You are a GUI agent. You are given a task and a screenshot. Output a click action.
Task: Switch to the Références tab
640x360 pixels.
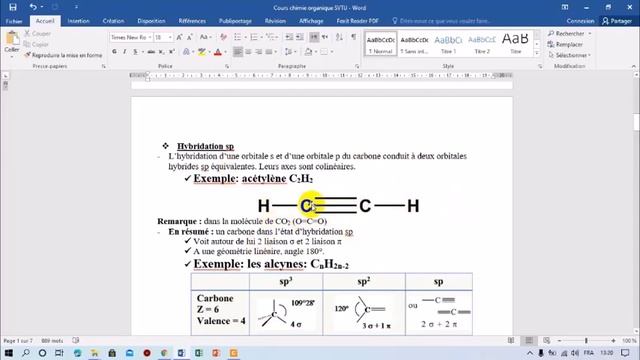tap(192, 21)
